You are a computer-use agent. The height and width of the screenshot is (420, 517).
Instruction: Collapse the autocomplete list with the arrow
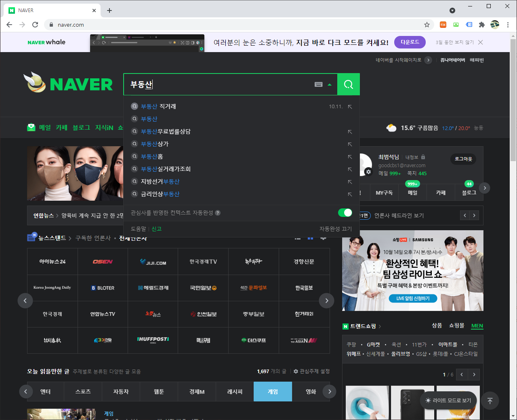point(330,85)
